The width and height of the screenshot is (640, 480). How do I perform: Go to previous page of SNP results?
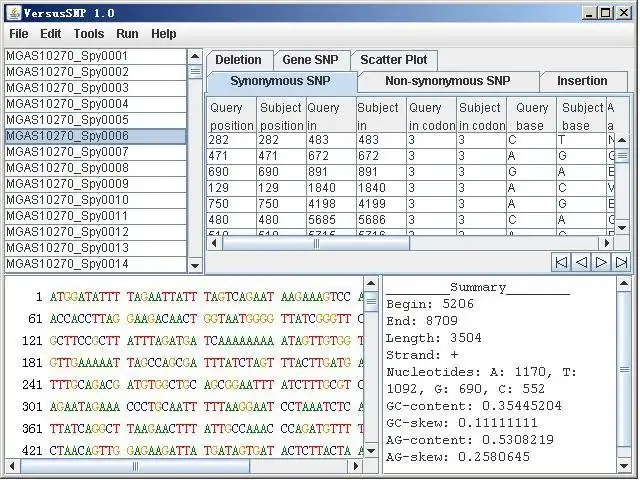pos(581,262)
